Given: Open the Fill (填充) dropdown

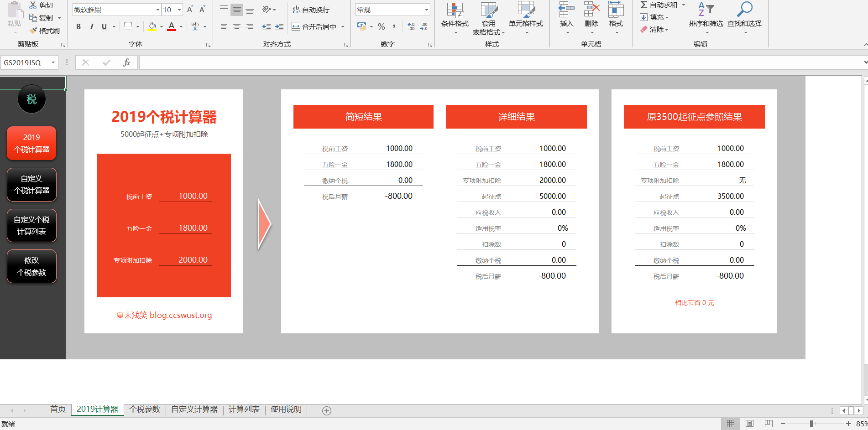Looking at the screenshot, I should tap(654, 17).
